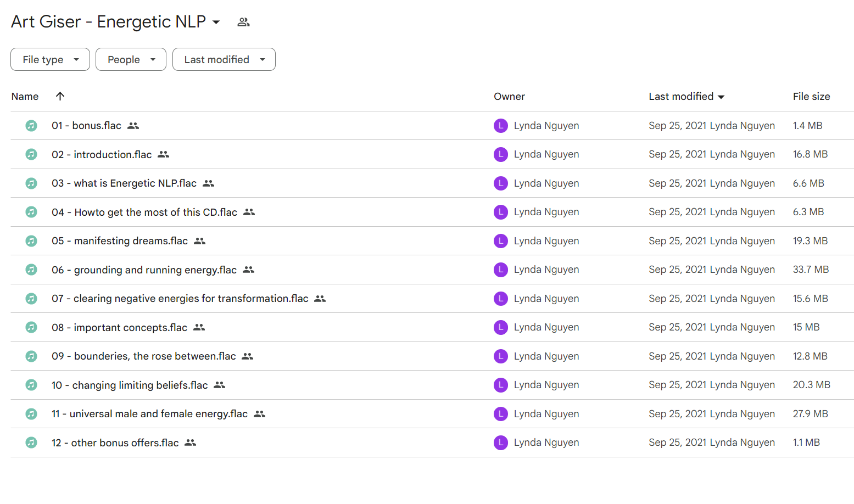
Task: Click audio icon for 04 - Howto get the most
Action: (31, 212)
